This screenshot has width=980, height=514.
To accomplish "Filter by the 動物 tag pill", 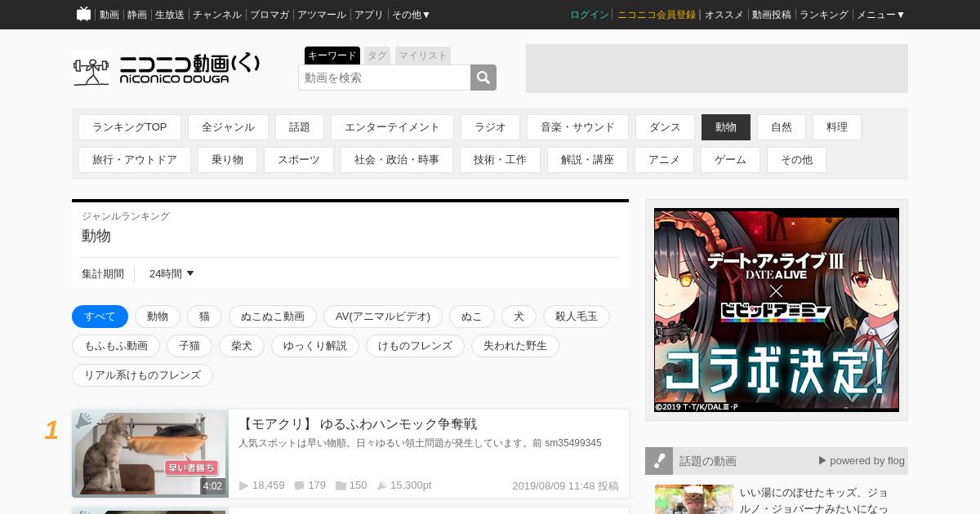I will coord(158,317).
